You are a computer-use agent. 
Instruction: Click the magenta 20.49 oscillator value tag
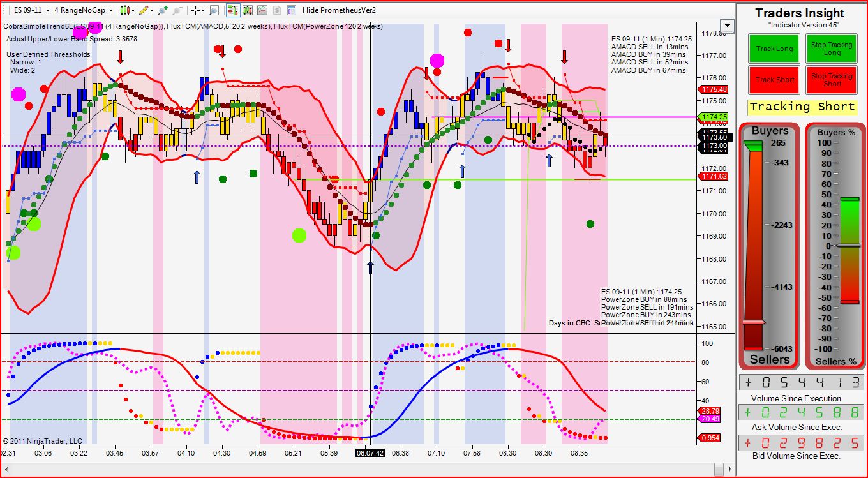pos(710,419)
